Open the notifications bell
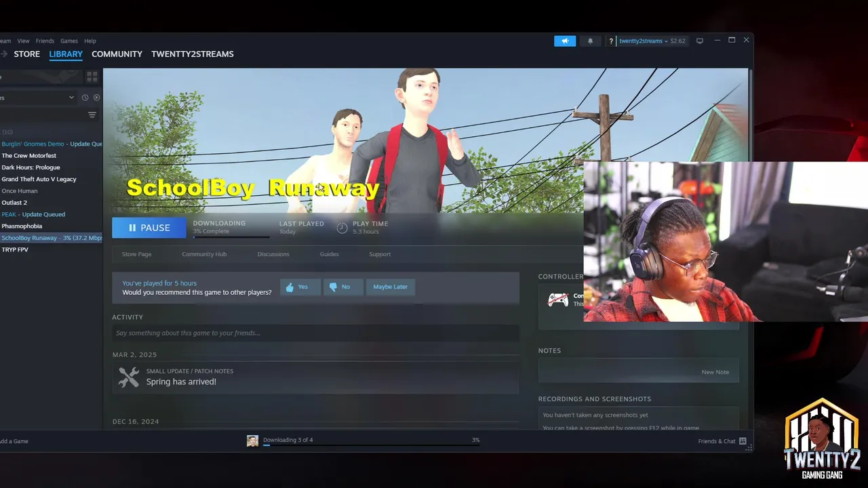The height and width of the screenshot is (488, 868). (590, 41)
